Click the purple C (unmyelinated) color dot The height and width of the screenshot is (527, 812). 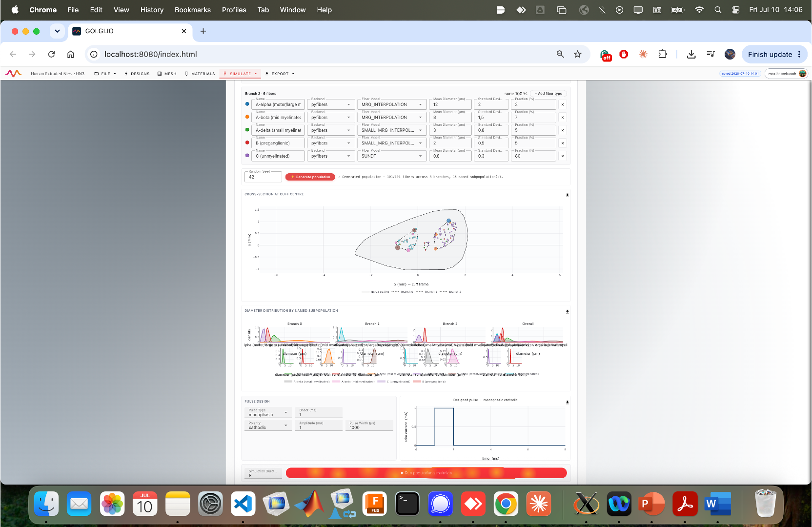pyautogui.click(x=247, y=156)
